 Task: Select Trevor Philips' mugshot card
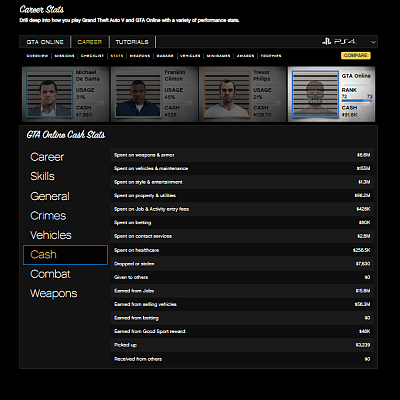242,94
